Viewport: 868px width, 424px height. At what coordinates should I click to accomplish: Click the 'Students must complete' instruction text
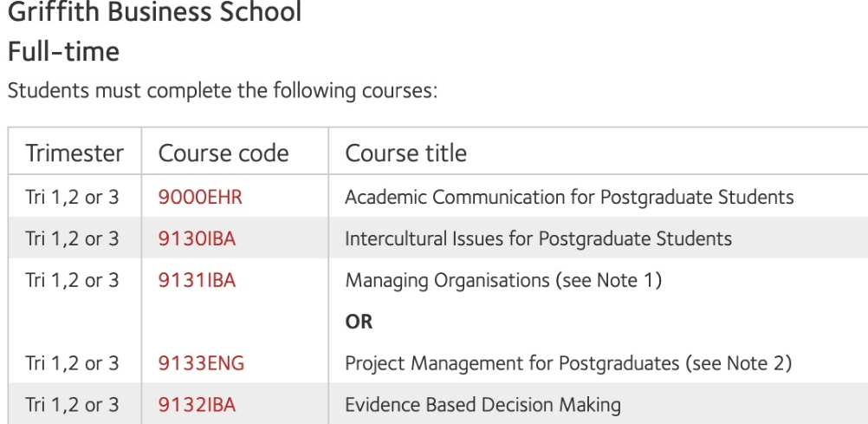coord(223,90)
